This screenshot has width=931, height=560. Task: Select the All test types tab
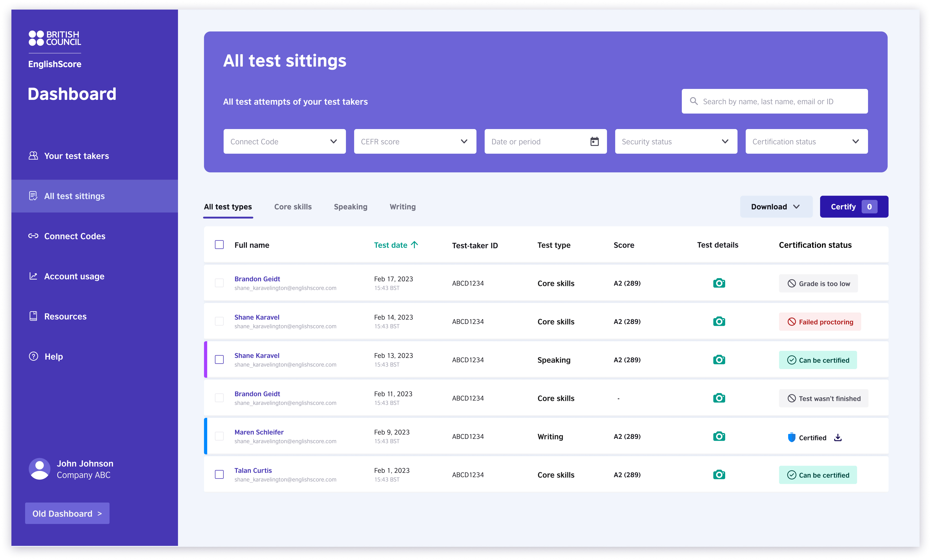click(x=228, y=207)
